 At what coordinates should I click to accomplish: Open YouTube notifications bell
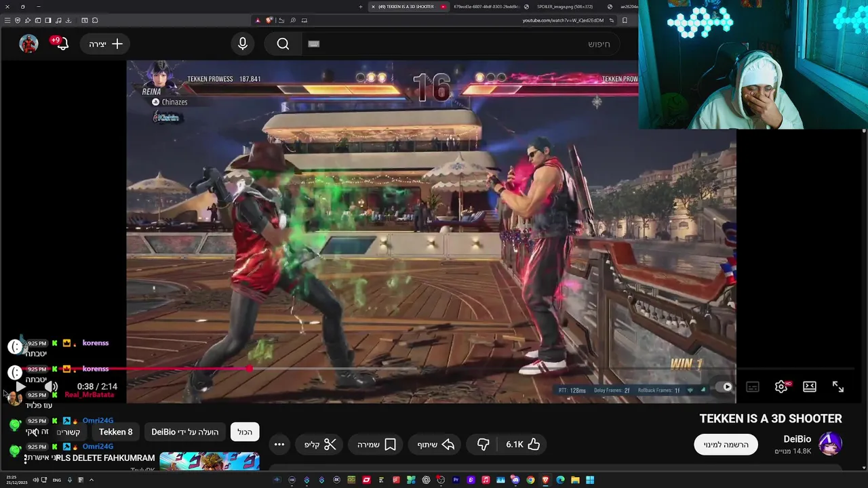[62, 44]
